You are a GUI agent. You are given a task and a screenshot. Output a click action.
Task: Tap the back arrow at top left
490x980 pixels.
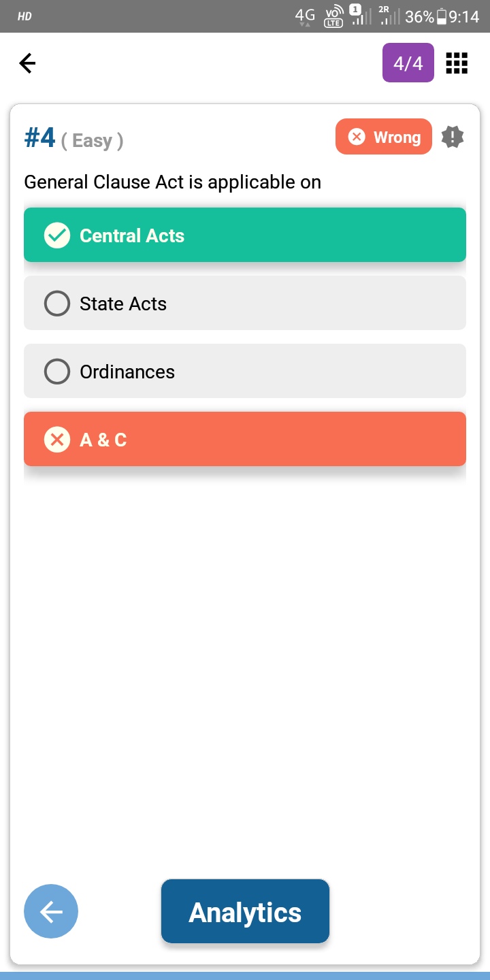pyautogui.click(x=27, y=63)
